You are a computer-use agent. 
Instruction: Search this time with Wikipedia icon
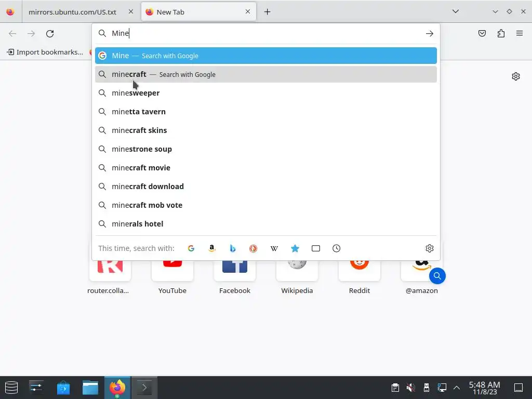274,248
